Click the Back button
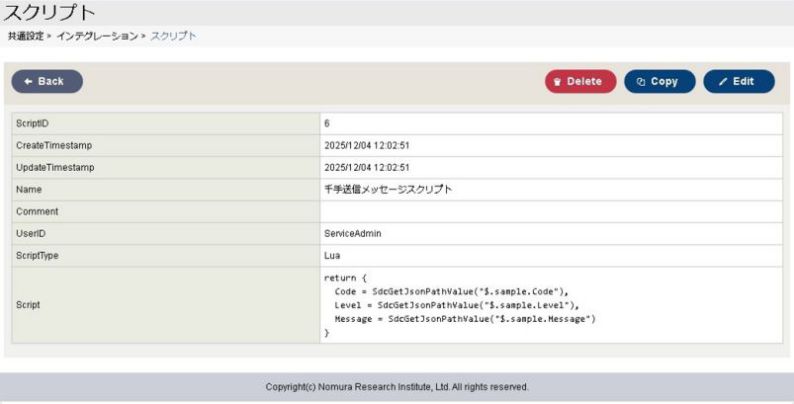The height and width of the screenshot is (404, 794). [x=47, y=82]
